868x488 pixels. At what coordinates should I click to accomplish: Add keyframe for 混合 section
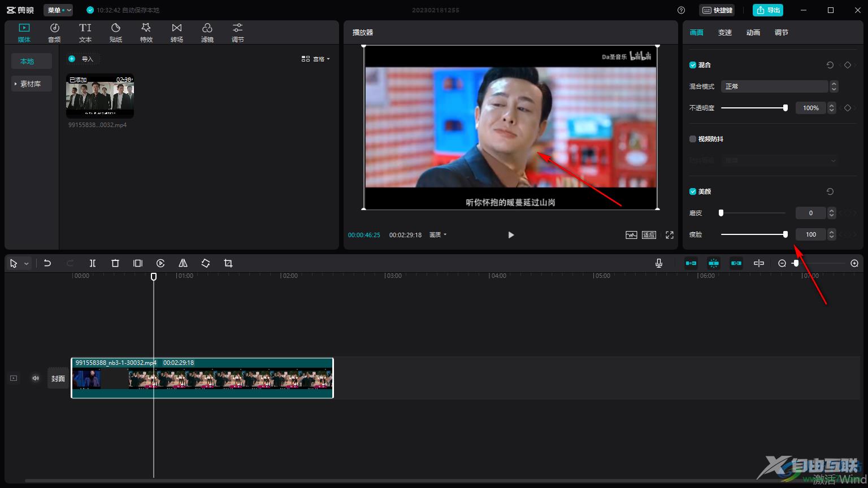point(848,65)
